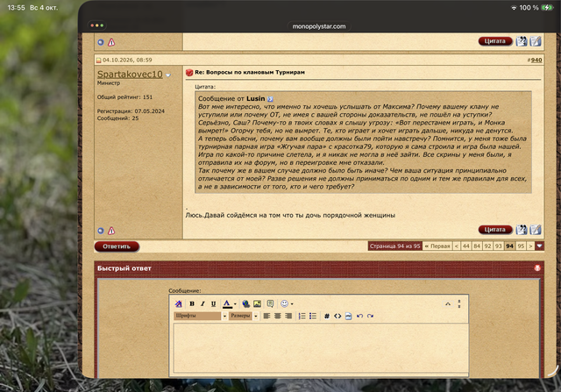561x392 pixels.
Task: Click the smiley face icon
Action: click(284, 304)
